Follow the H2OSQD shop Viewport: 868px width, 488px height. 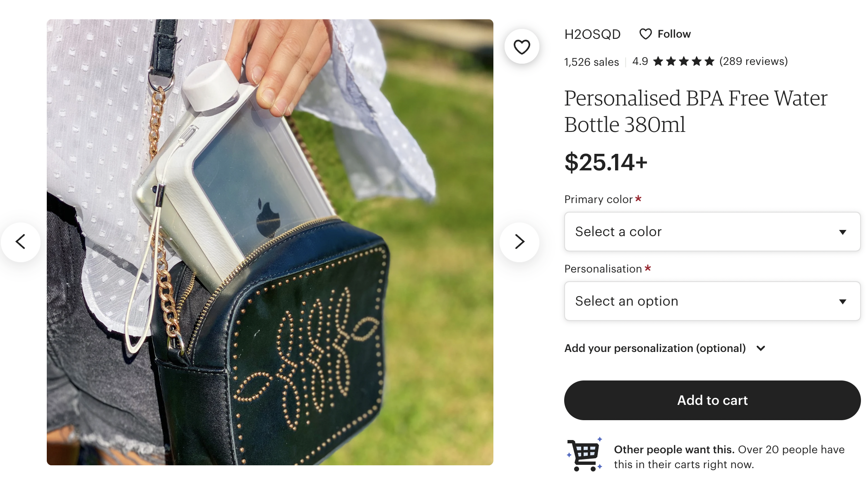pyautogui.click(x=665, y=34)
